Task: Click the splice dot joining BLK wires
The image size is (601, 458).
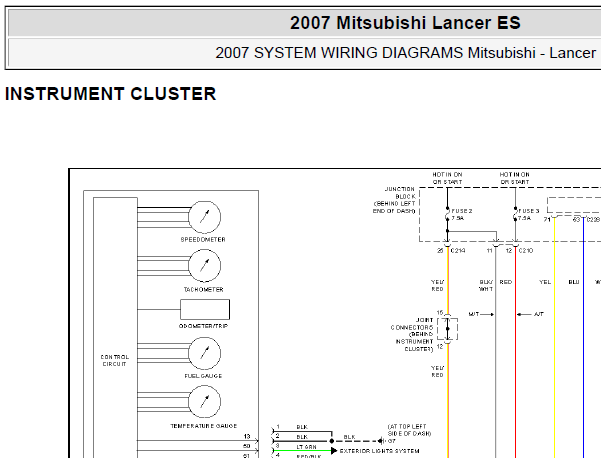Action: tap(332, 441)
